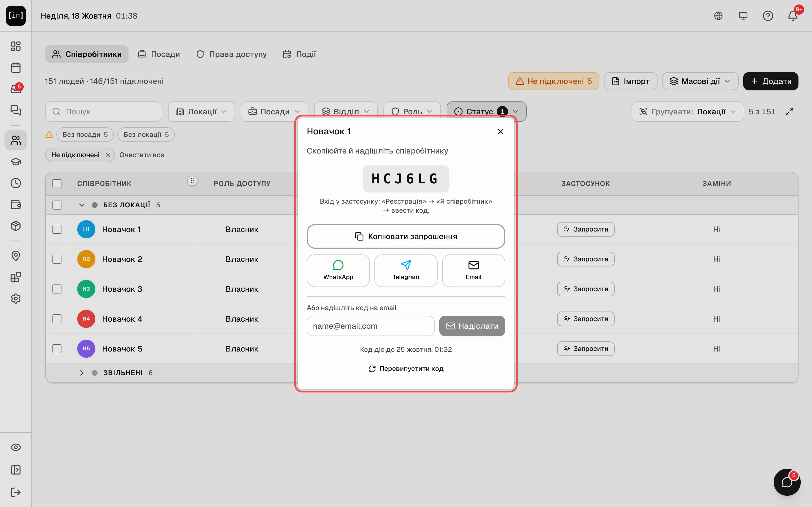Share invitation via WhatsApp

338,271
